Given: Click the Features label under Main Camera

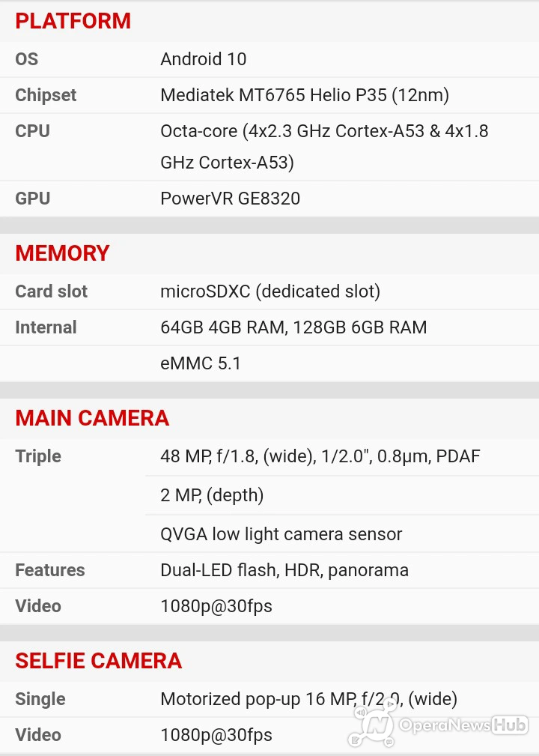Looking at the screenshot, I should 49,570.
